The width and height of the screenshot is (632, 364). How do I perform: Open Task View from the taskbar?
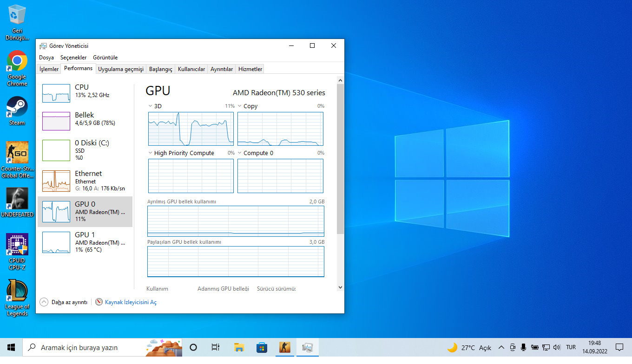coord(216,347)
